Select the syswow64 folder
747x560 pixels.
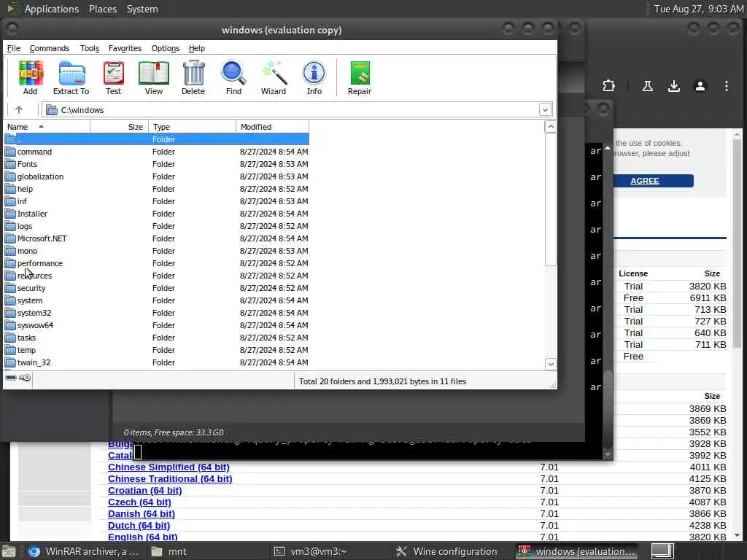pyautogui.click(x=156, y=324)
